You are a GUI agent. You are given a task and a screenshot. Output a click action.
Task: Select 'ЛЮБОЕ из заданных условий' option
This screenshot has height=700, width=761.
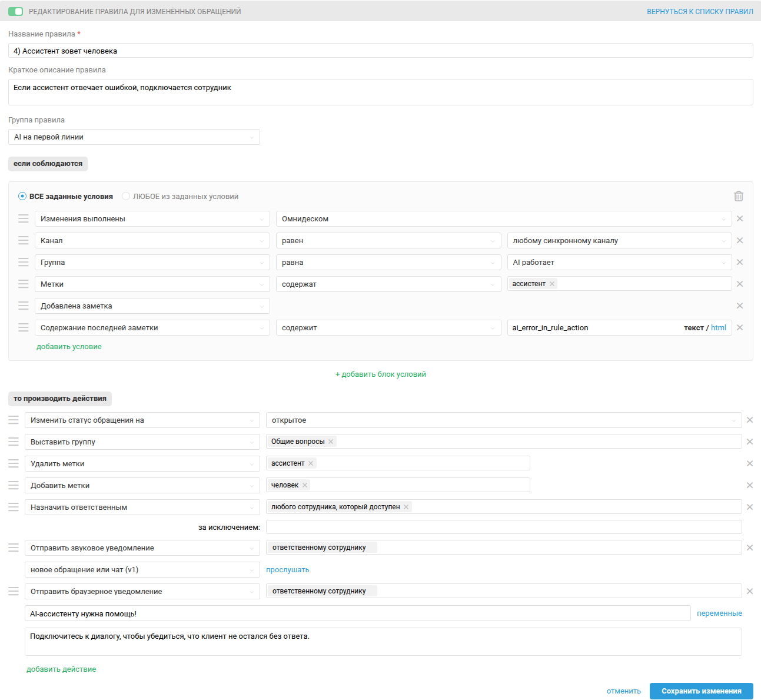coord(126,196)
